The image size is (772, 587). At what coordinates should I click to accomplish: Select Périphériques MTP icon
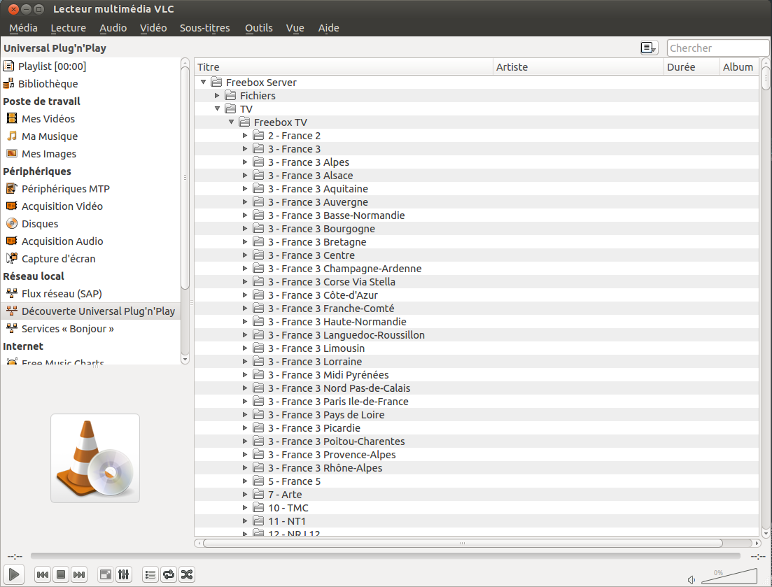click(12, 188)
